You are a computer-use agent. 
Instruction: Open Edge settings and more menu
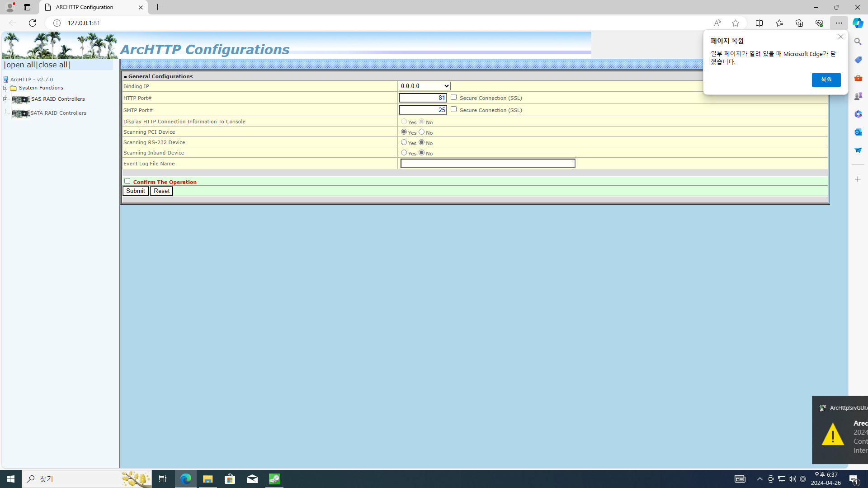point(839,23)
